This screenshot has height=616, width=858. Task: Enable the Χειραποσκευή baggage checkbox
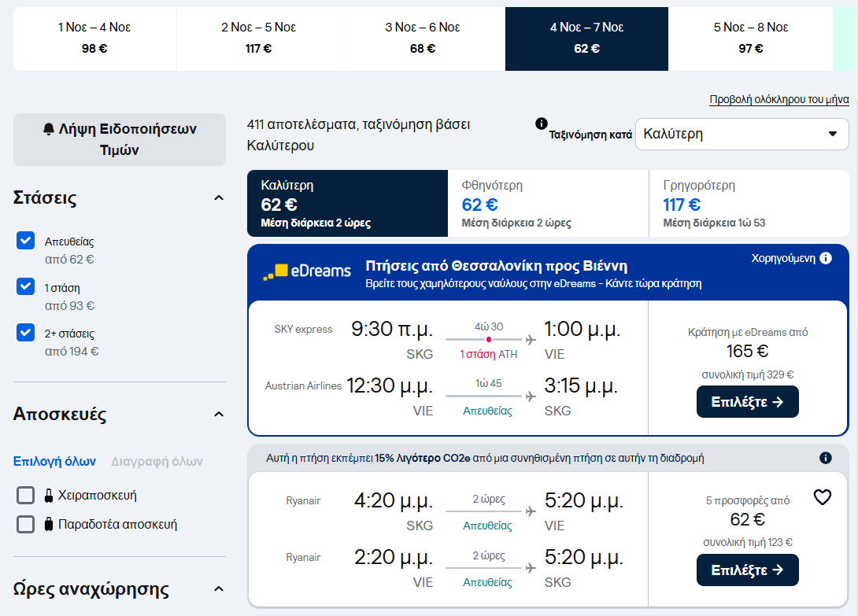point(26,495)
